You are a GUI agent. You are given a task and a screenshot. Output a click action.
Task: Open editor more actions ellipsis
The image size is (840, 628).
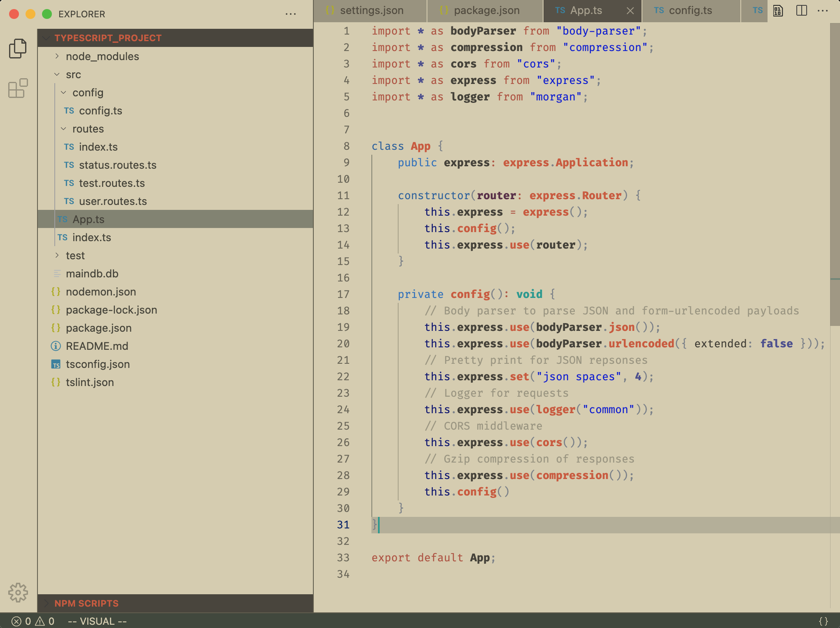(x=823, y=11)
